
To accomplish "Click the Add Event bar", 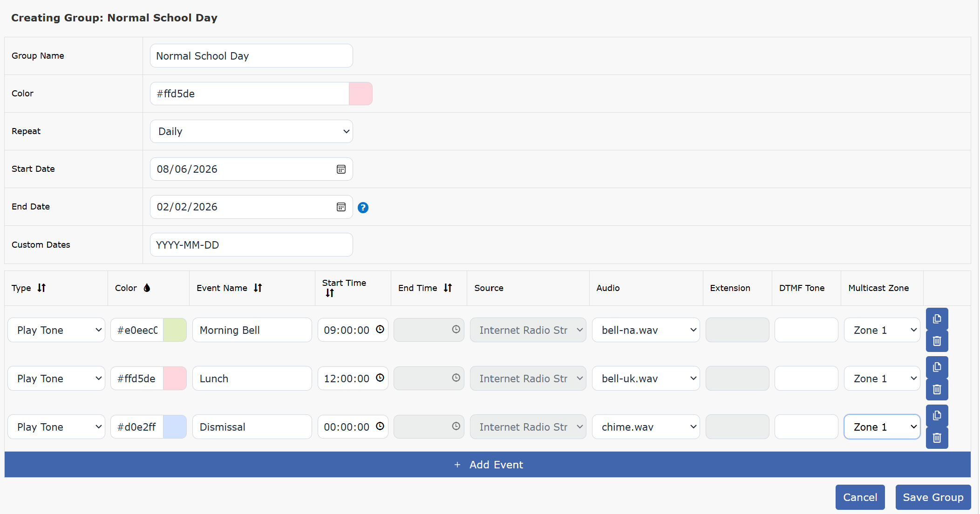I will click(x=488, y=465).
